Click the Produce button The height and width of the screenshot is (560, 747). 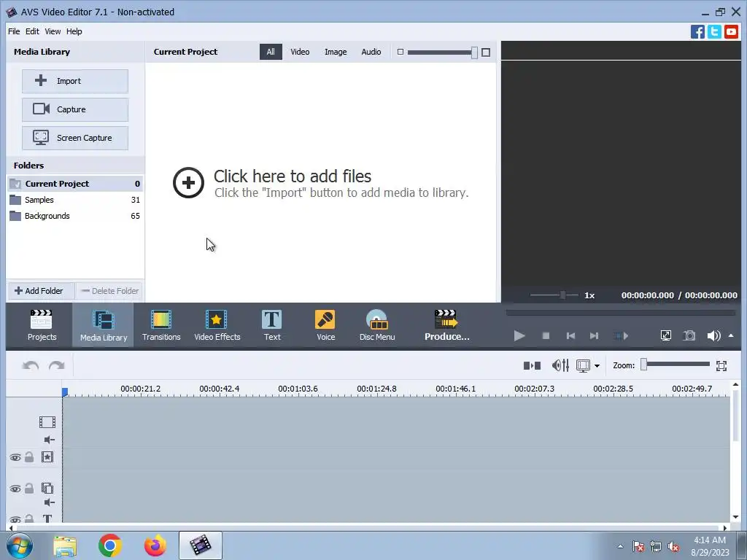447,326
